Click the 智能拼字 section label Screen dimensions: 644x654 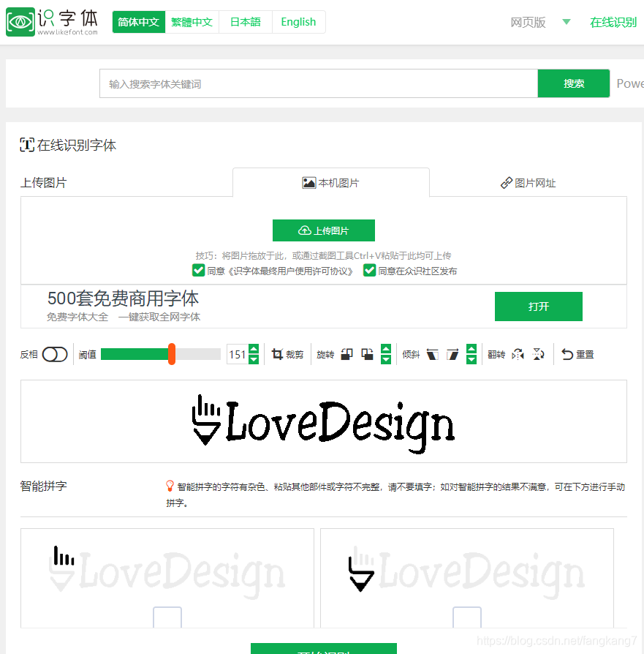[44, 486]
